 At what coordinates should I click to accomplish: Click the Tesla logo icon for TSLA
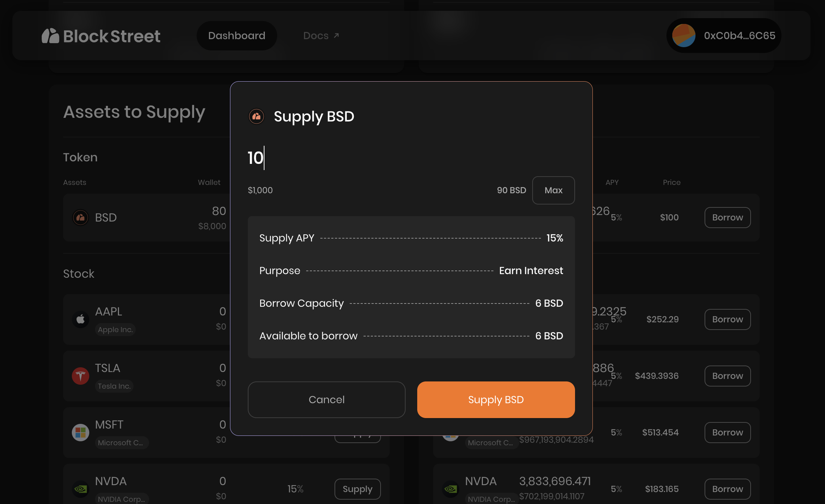(x=81, y=376)
